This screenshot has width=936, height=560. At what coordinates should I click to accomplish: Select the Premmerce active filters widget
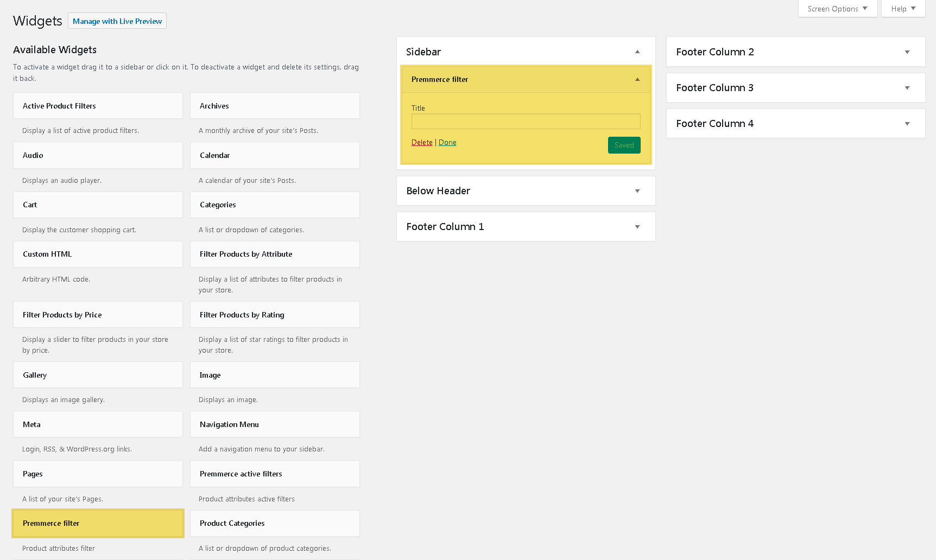tap(275, 474)
